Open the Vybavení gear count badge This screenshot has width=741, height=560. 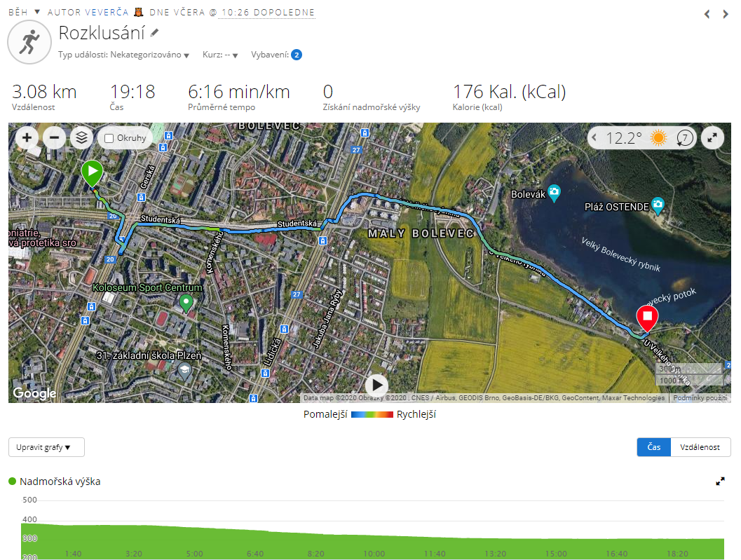(x=297, y=55)
